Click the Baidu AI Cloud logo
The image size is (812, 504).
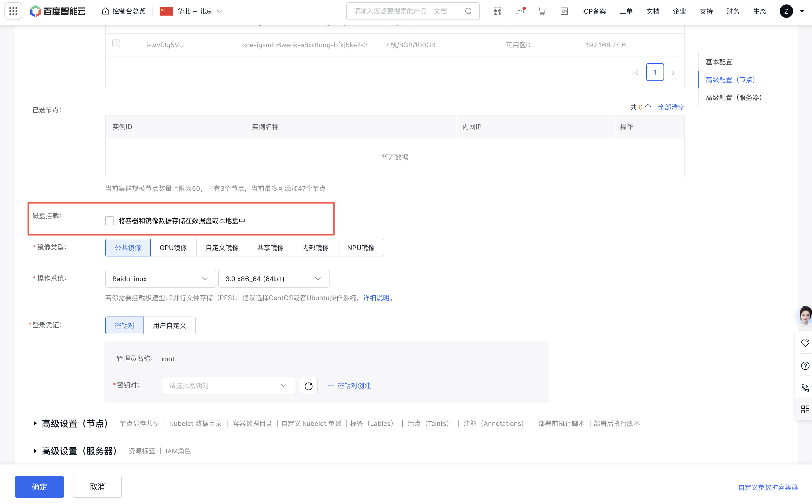(58, 11)
